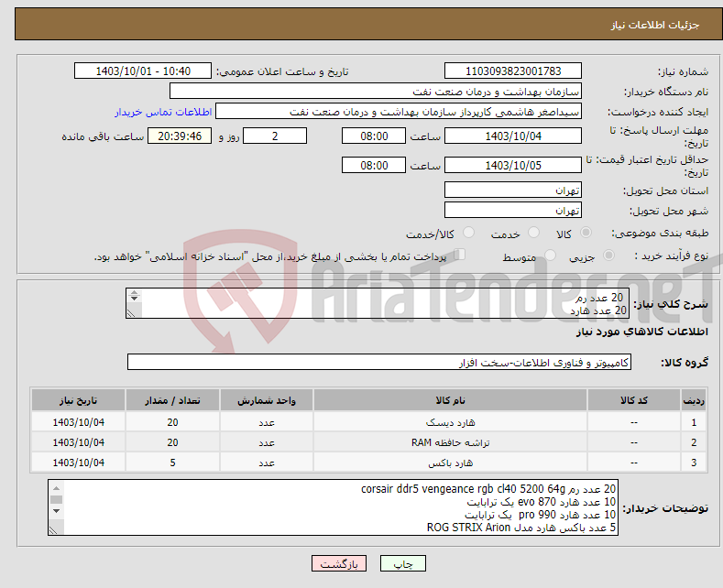Click quantity 20 in the هارد دیسک row
The width and height of the screenshot is (723, 588).
pyautogui.click(x=172, y=422)
